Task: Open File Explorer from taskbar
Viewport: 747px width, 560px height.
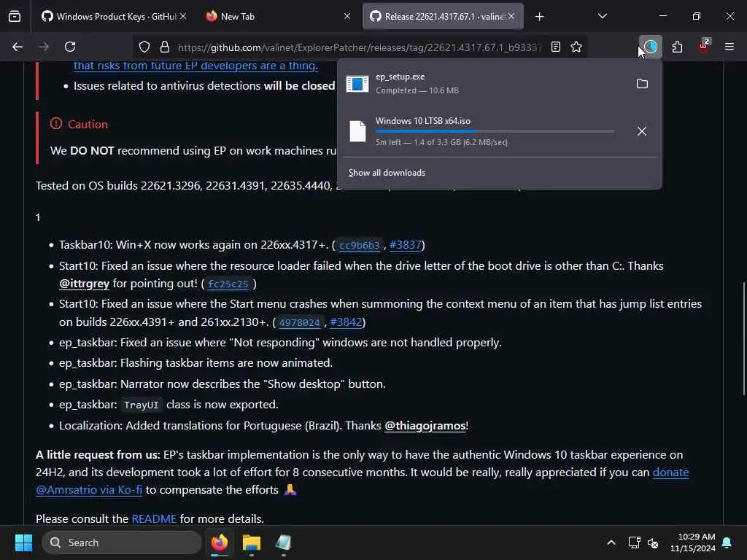Action: pyautogui.click(x=251, y=542)
